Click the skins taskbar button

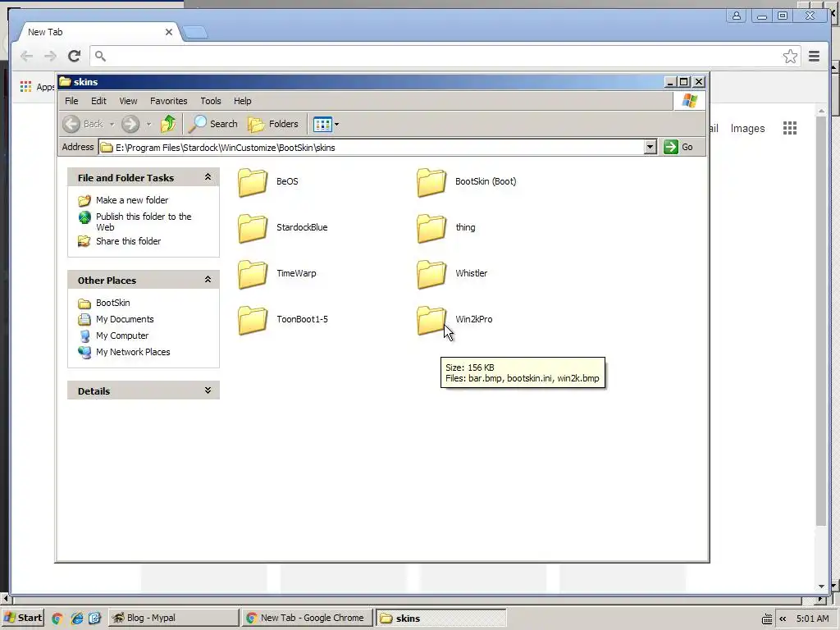[441, 618]
